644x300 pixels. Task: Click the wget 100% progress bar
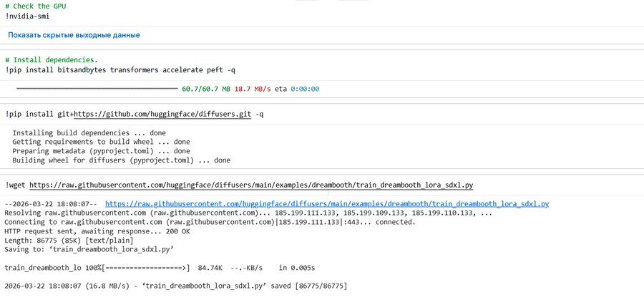click(x=146, y=268)
